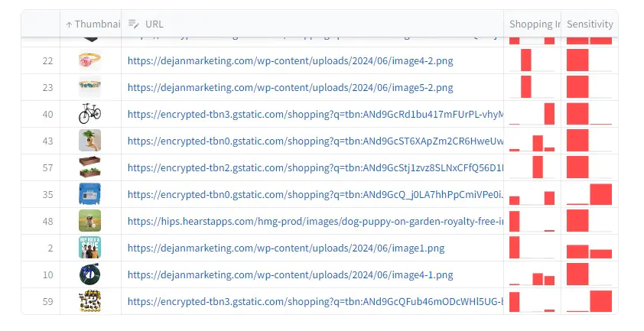Image resolution: width=644 pixels, height=331 pixels.
Task: Click the puppy thumbnail in row 48
Action: tap(89, 221)
